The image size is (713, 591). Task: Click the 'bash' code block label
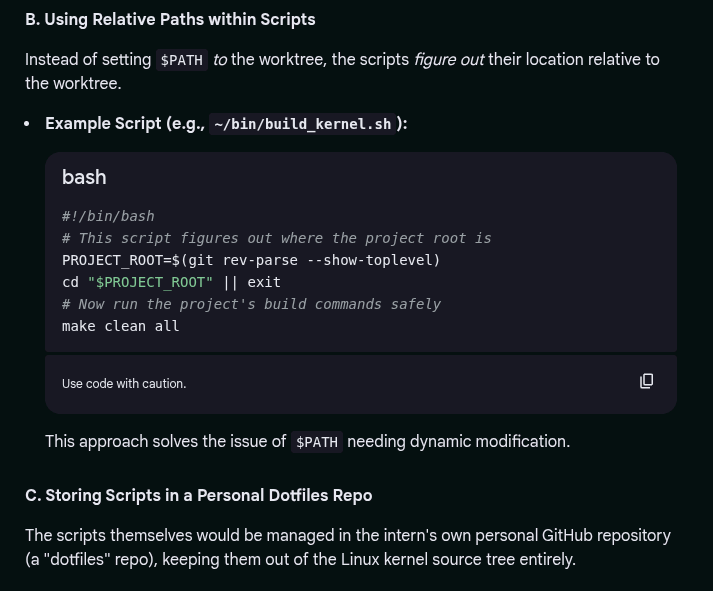84,177
